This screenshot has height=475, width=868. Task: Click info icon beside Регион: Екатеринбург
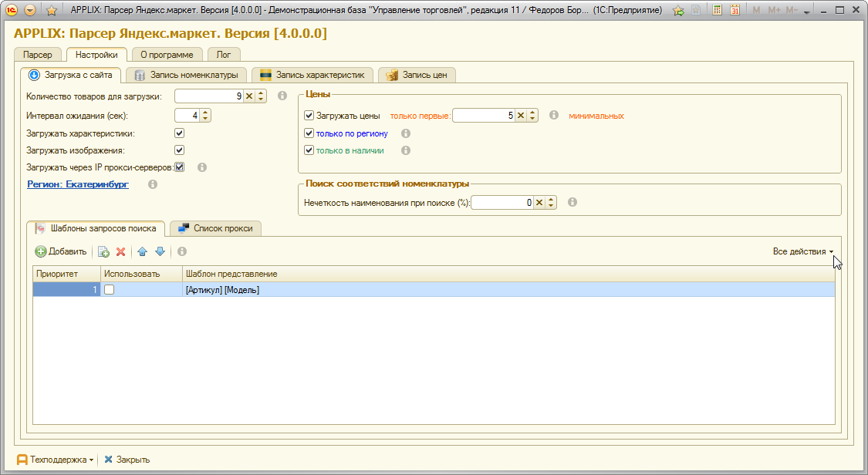153,184
